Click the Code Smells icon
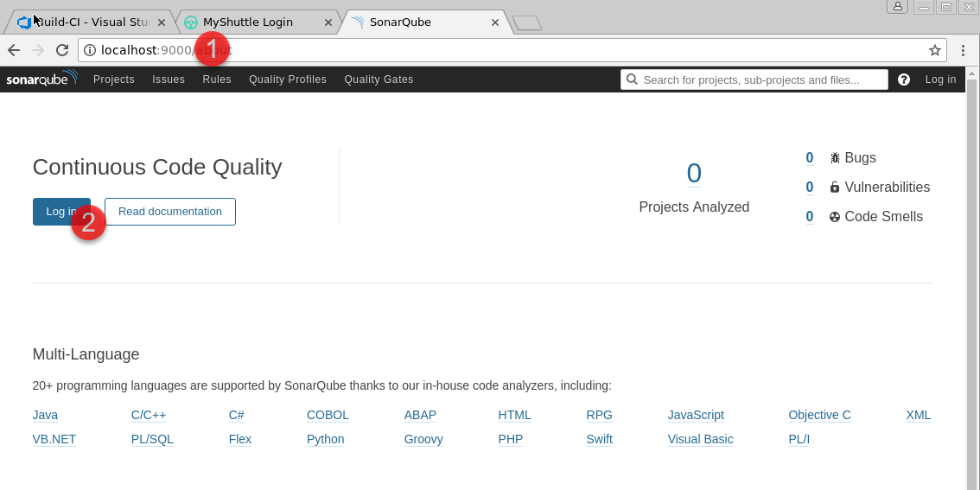The width and height of the screenshot is (980, 490). [834, 217]
